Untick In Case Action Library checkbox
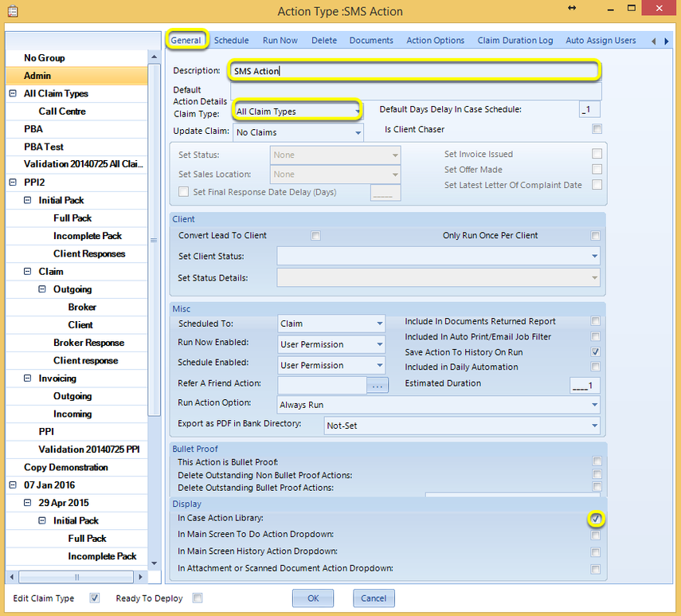681x616 pixels. coord(596,519)
